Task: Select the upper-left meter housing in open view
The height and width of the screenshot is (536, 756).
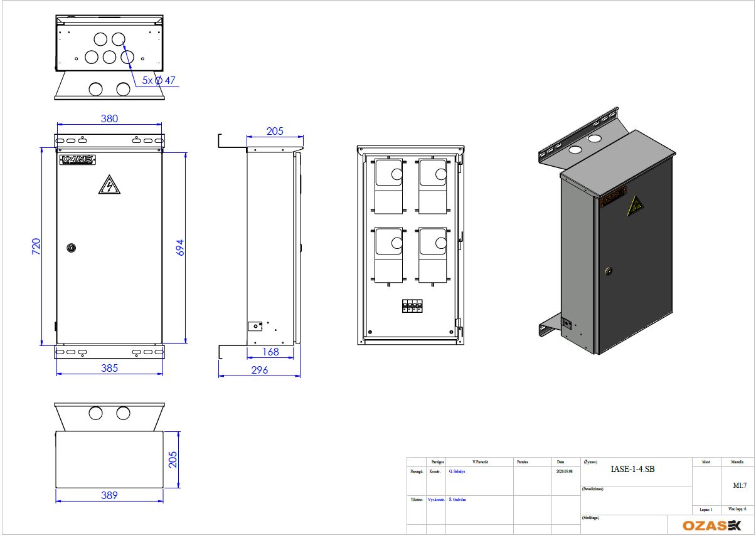Action: click(389, 186)
